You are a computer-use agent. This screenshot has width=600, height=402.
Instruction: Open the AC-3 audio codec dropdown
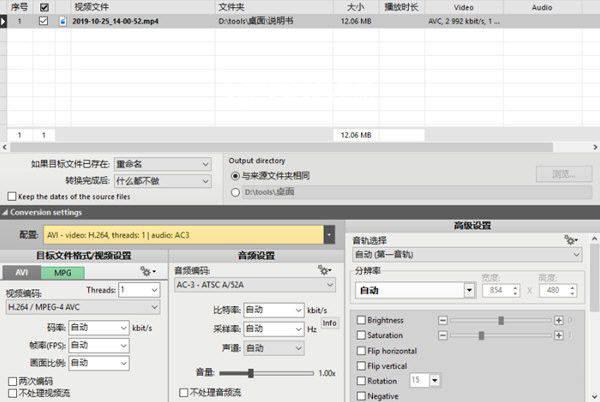click(x=255, y=285)
